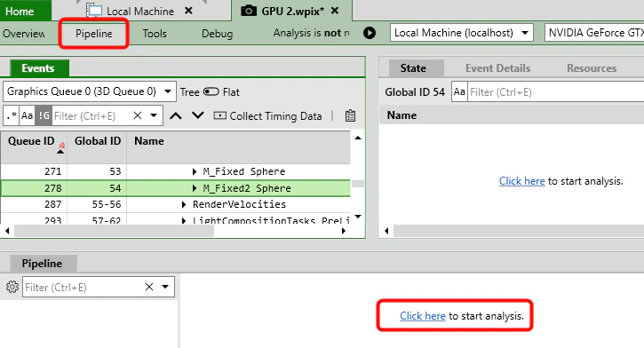The image size is (644, 348).
Task: Close the GPU 2.wpix tab
Action: tap(335, 11)
